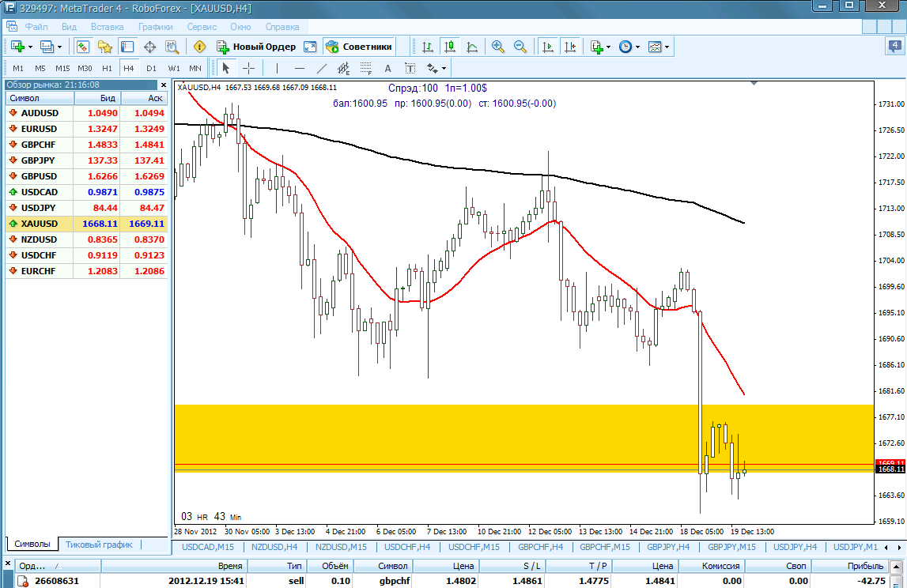The height and width of the screenshot is (588, 907).
Task: Open the indicators list icon
Action: coord(596,47)
